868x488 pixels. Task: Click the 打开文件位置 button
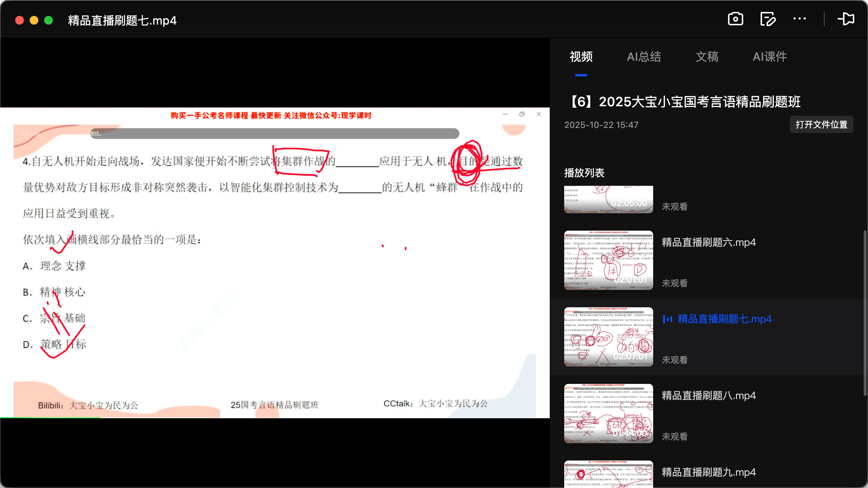coord(821,124)
